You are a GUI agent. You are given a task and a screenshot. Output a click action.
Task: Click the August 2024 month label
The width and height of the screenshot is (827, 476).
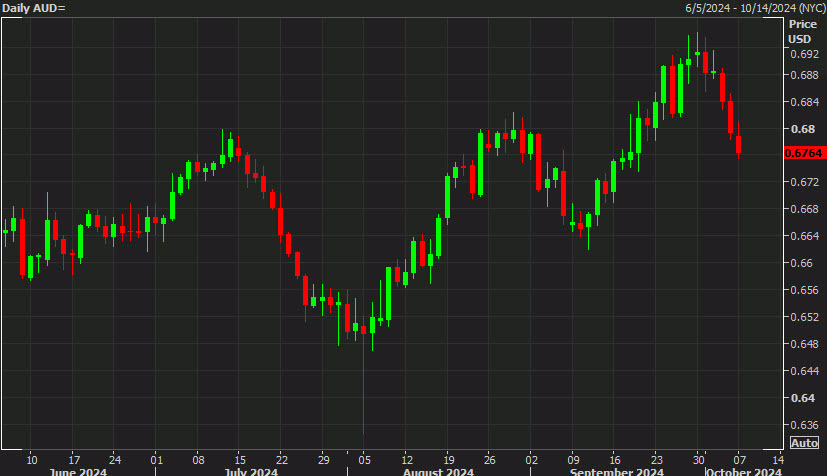[x=438, y=471]
